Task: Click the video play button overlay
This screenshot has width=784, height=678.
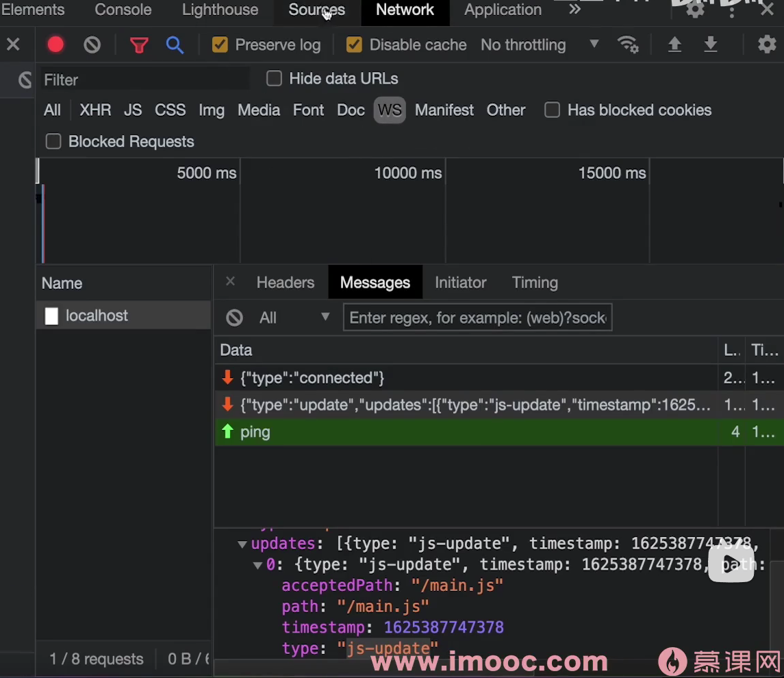Action: pos(731,564)
